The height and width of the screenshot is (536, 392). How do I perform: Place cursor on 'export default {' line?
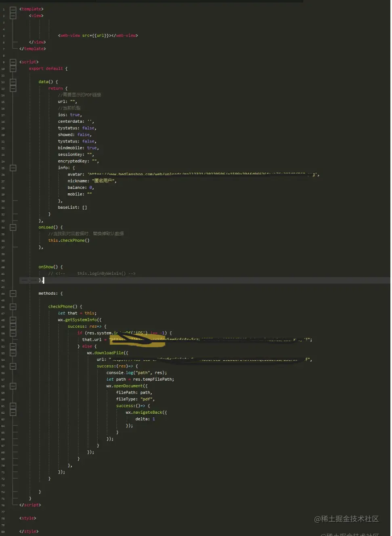(x=48, y=69)
